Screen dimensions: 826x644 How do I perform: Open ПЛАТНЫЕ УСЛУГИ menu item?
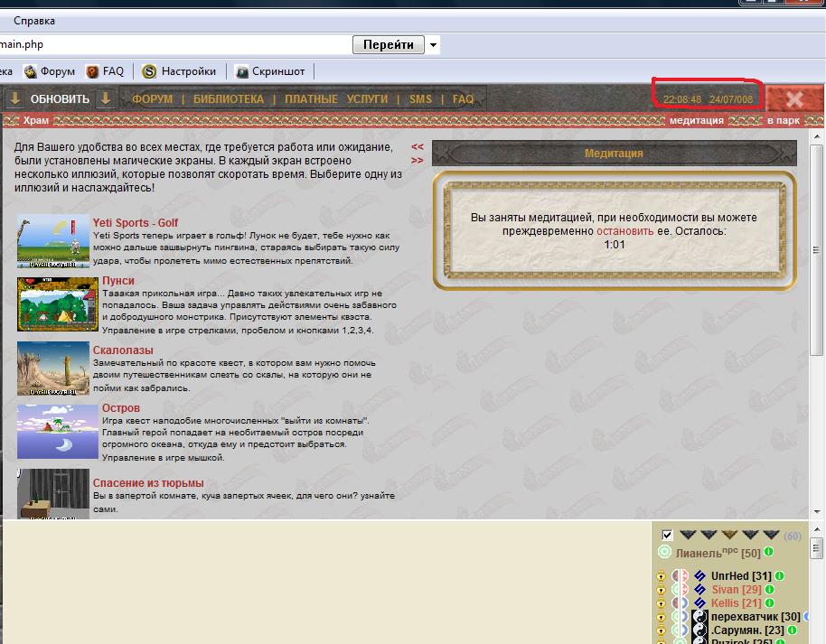[336, 99]
